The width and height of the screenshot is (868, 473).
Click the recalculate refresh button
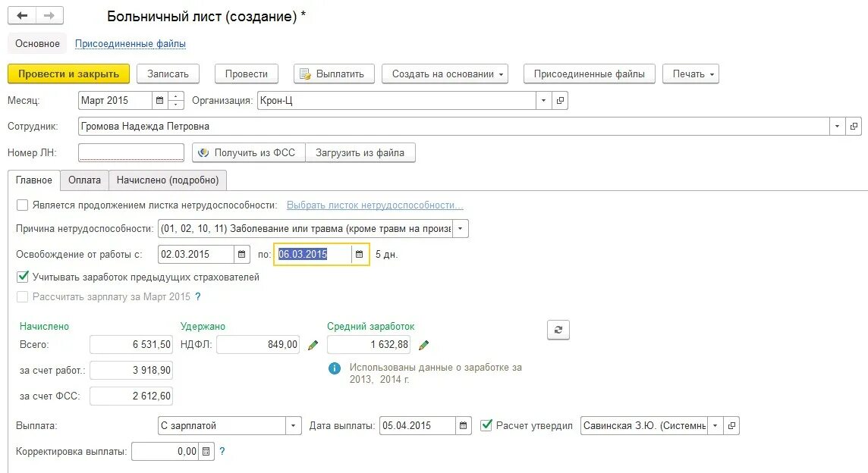pyautogui.click(x=558, y=330)
